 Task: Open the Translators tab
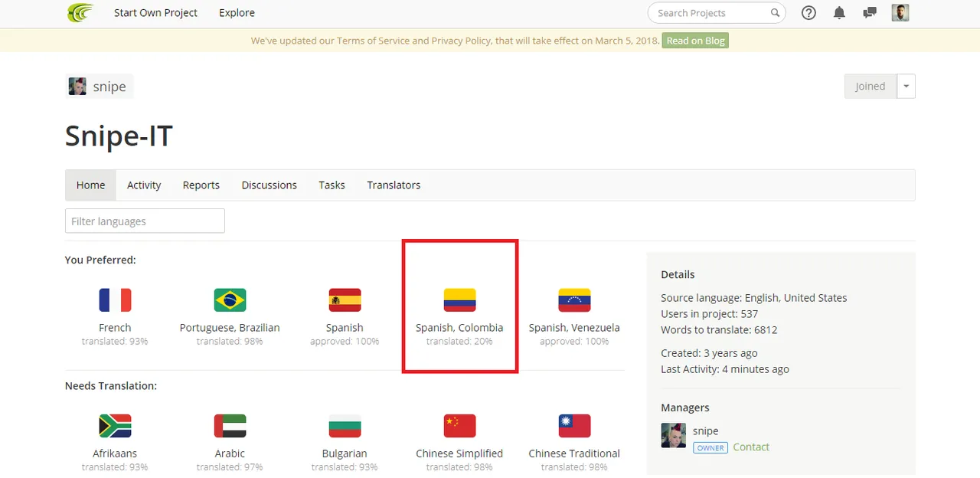coord(394,185)
